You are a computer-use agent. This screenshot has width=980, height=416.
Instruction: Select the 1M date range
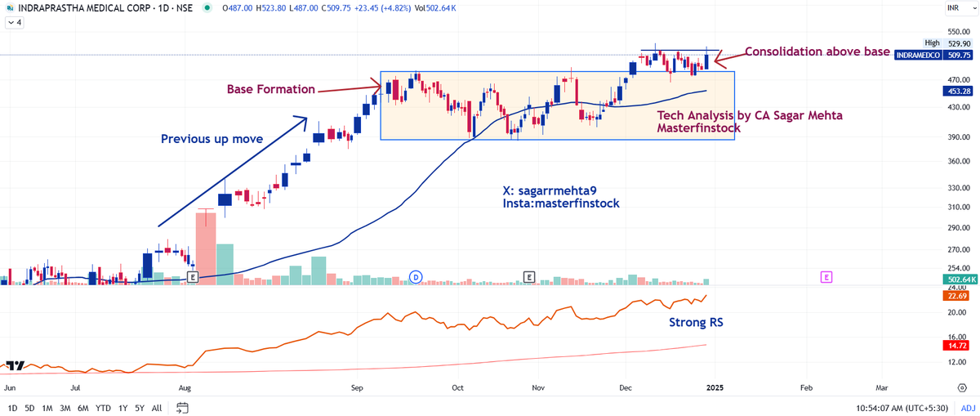point(47,408)
